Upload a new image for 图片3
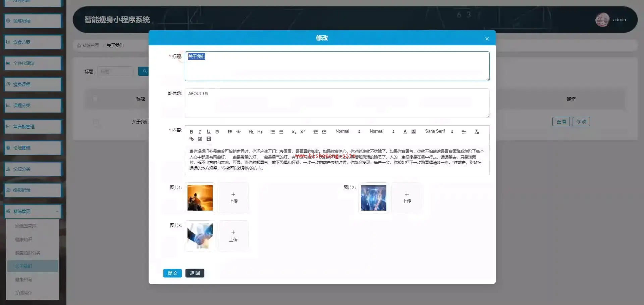The width and height of the screenshot is (644, 305). pyautogui.click(x=233, y=236)
